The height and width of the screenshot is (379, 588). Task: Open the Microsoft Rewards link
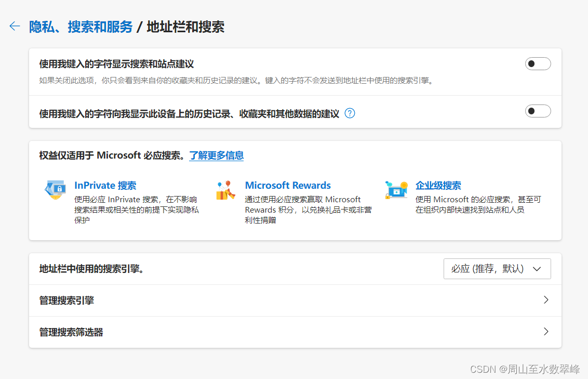[288, 186]
